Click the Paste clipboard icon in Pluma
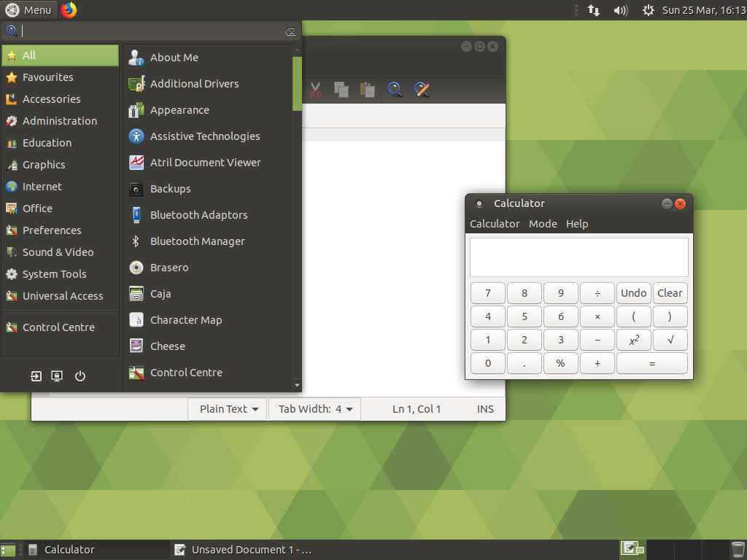Screen dimensions: 747x560 [368, 90]
